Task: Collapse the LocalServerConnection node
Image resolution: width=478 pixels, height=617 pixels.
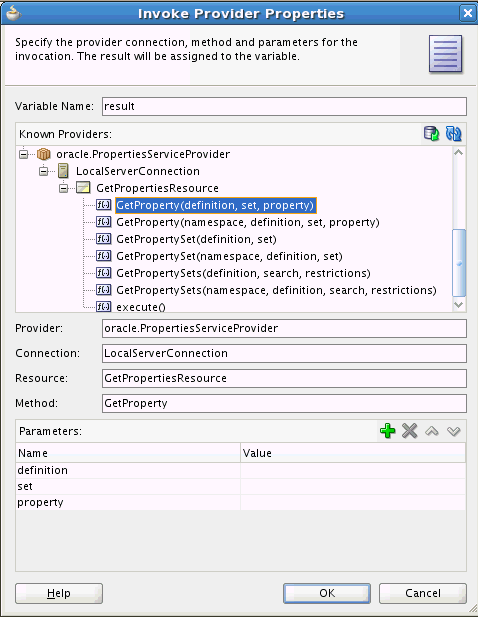Action: click(x=43, y=171)
